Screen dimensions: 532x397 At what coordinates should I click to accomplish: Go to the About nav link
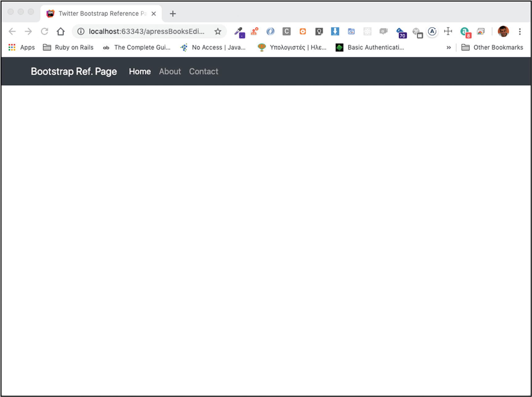tap(170, 72)
